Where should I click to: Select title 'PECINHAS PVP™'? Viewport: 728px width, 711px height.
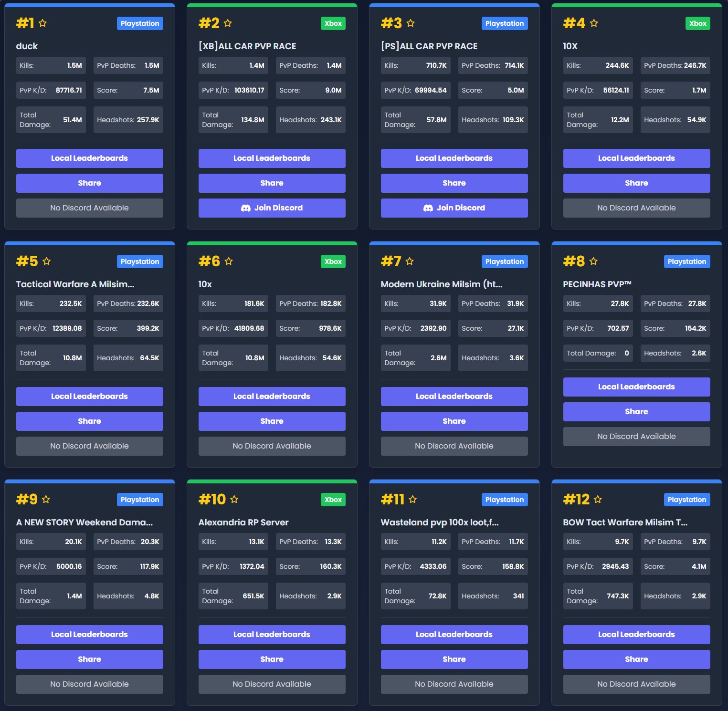597,284
